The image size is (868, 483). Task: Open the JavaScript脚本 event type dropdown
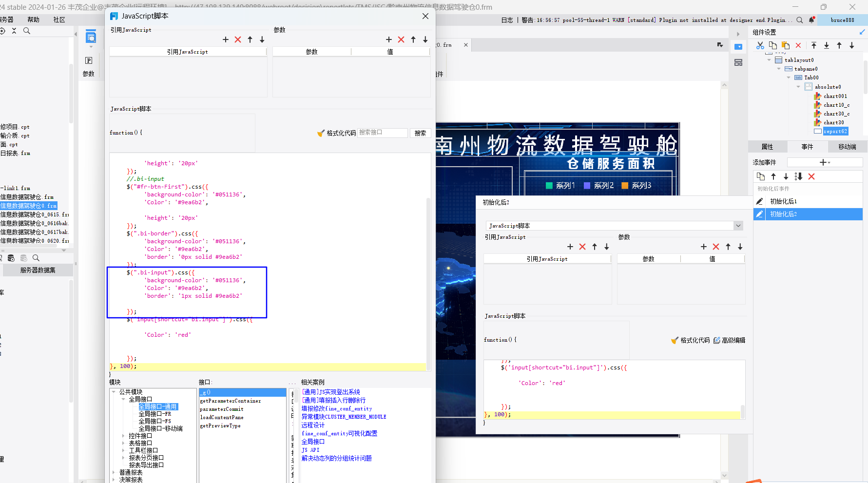738,226
